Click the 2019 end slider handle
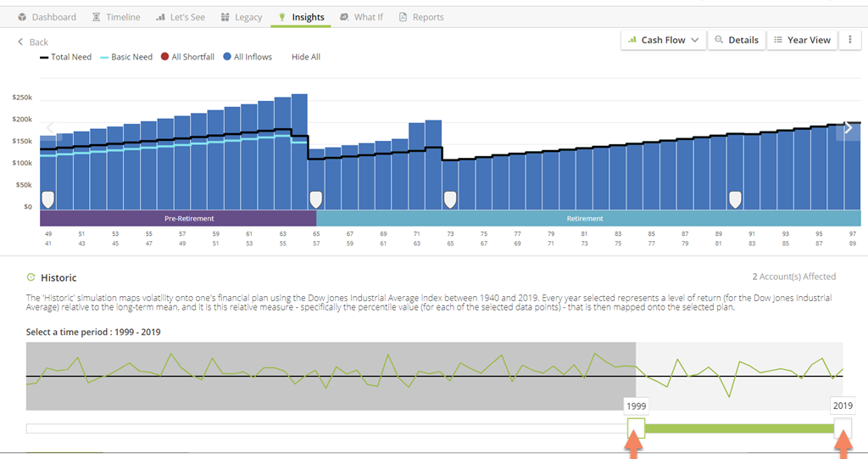This screenshot has width=868, height=459. click(843, 428)
